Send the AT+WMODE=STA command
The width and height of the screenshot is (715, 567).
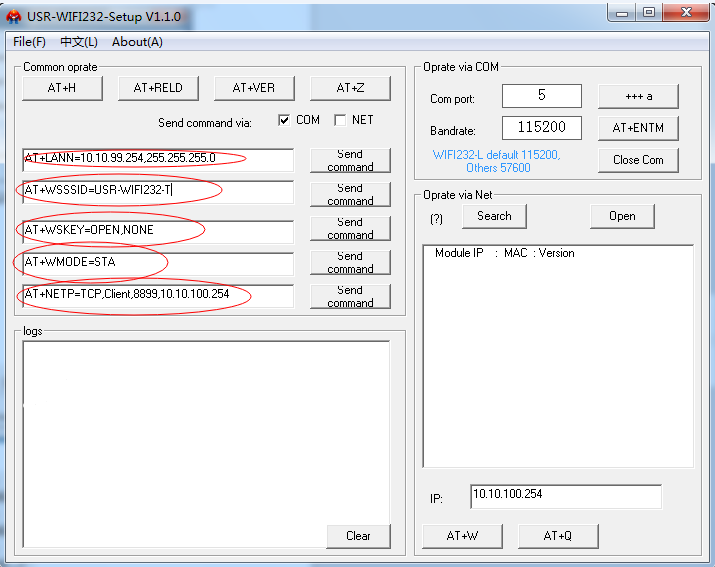pyautogui.click(x=350, y=262)
